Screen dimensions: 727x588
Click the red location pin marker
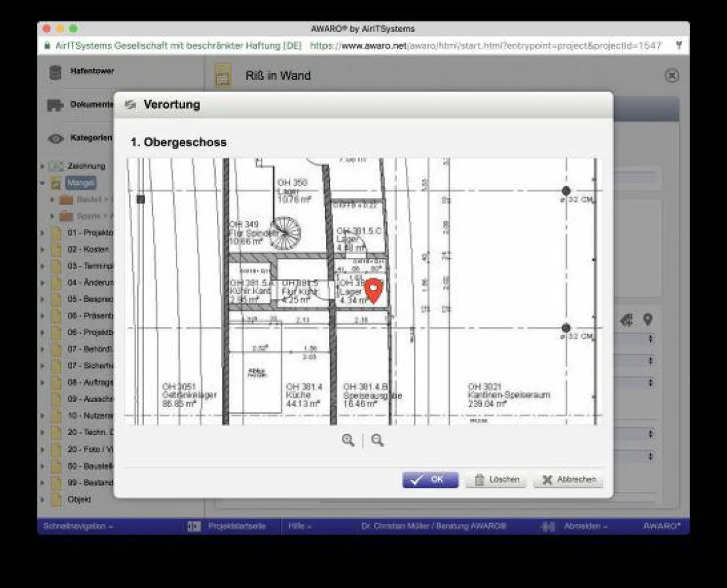(373, 290)
